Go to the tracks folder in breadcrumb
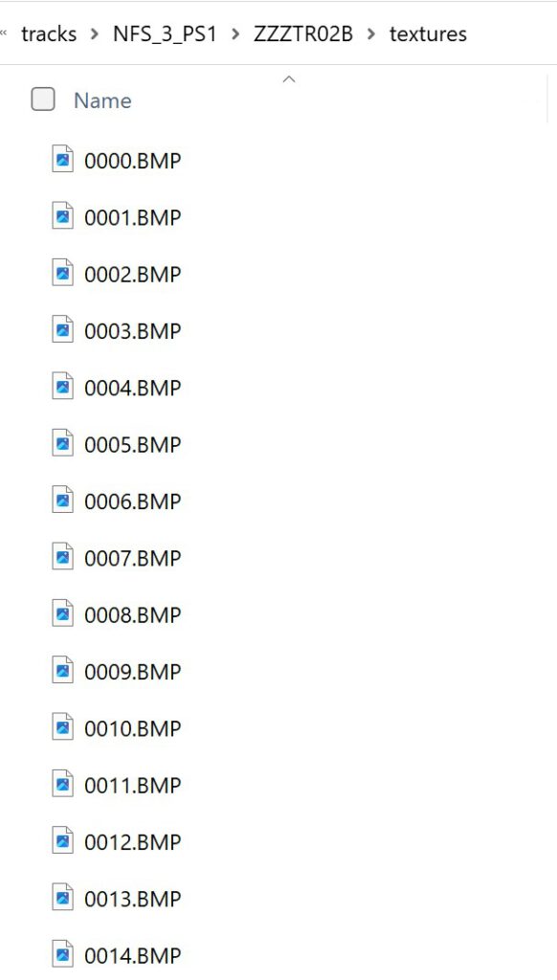The width and height of the screenshot is (557, 980). click(x=49, y=33)
